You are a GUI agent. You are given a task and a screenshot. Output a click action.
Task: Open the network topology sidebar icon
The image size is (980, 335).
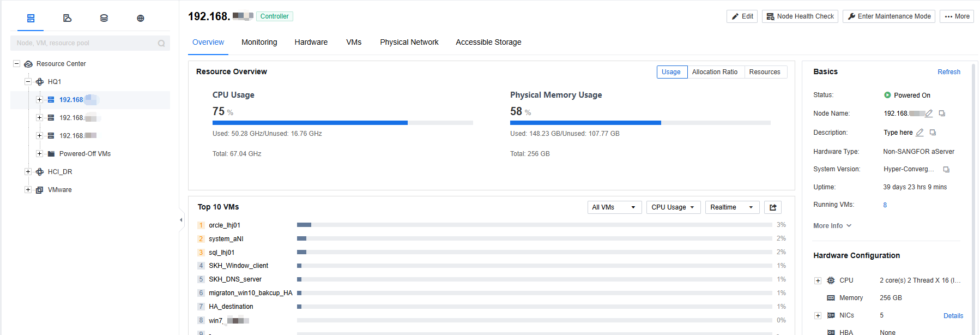68,18
